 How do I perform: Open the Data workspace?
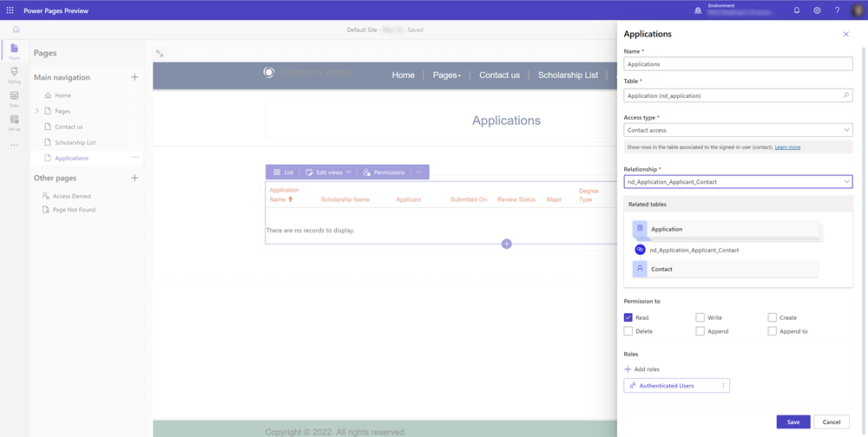[x=15, y=99]
